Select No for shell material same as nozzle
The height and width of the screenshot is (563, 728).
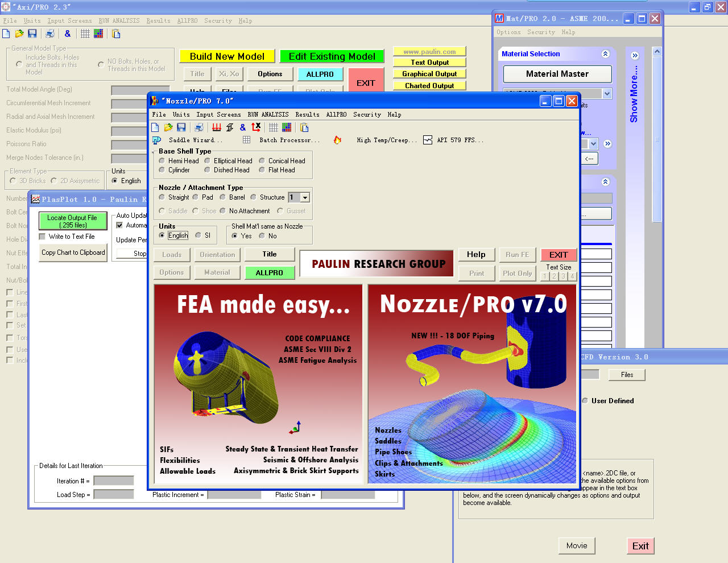(262, 236)
